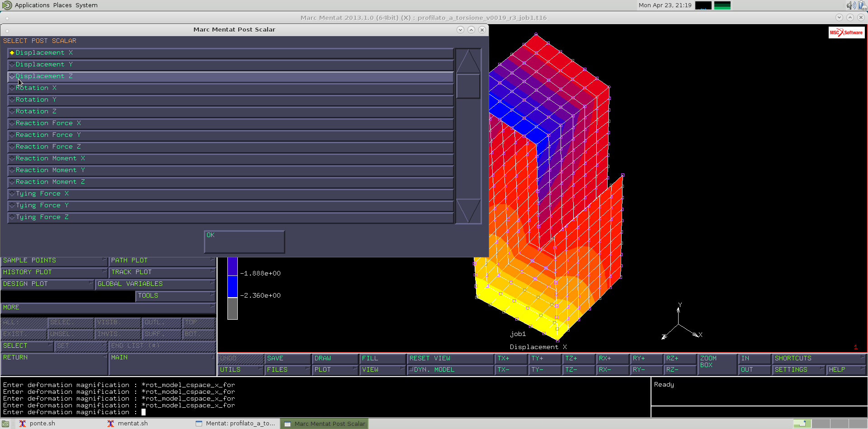This screenshot has height=429, width=868.
Task: Click the blue -2.360e+00 legend swatch
Action: [232, 287]
